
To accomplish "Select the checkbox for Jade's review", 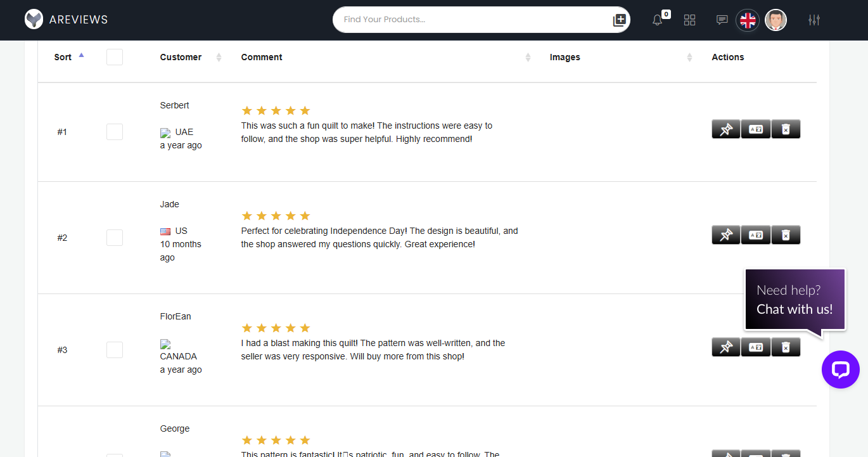I will pyautogui.click(x=115, y=238).
